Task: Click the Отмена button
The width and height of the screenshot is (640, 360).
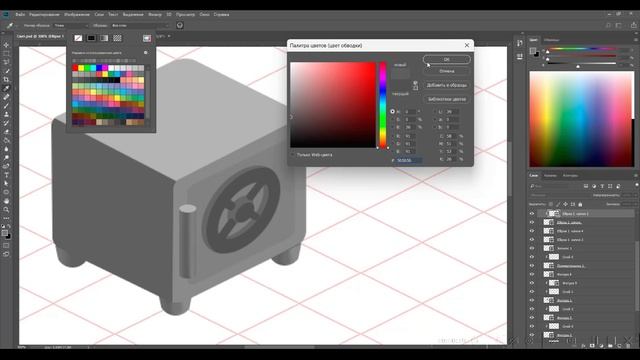Action: (447, 71)
